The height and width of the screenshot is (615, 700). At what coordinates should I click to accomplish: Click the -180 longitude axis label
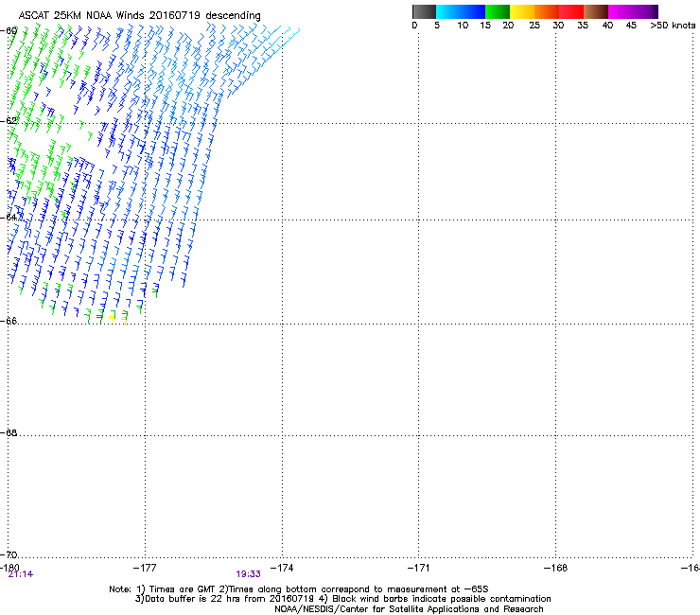tap(9, 568)
